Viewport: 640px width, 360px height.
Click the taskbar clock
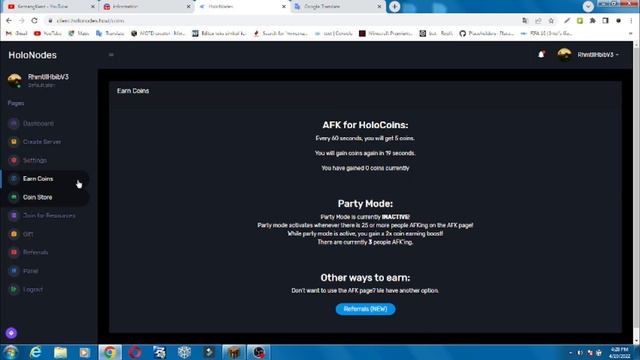tap(620, 353)
